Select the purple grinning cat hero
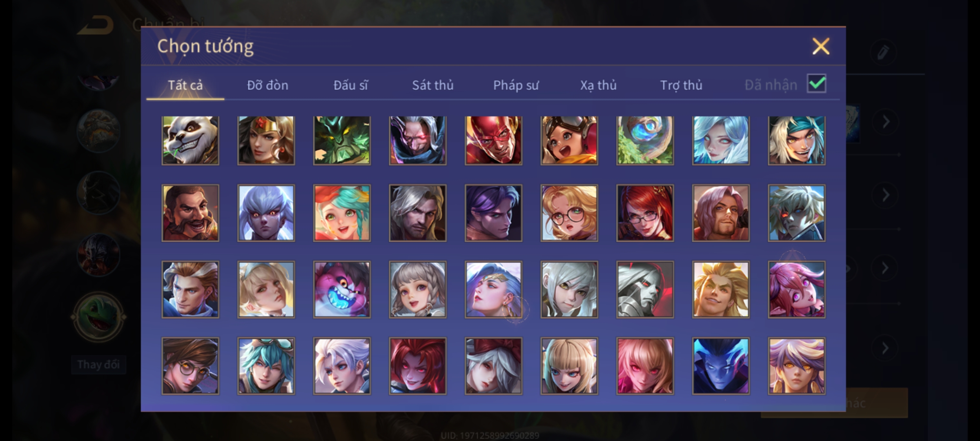 pos(342,290)
